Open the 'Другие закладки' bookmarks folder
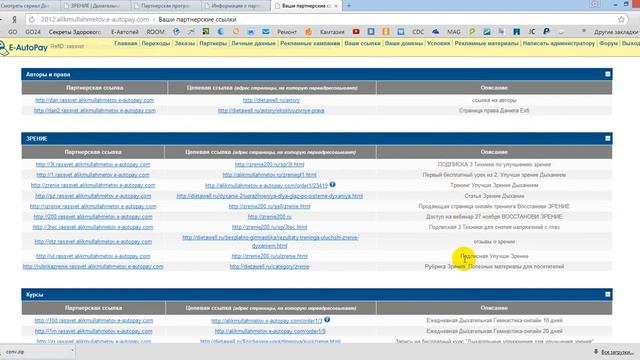Viewport: 640px width, 360px height. [616, 31]
